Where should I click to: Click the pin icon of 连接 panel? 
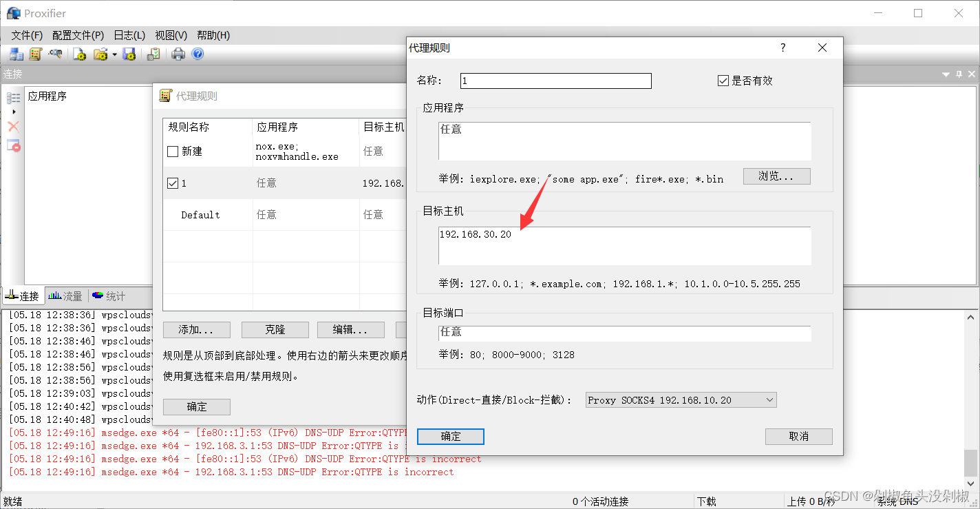959,74
